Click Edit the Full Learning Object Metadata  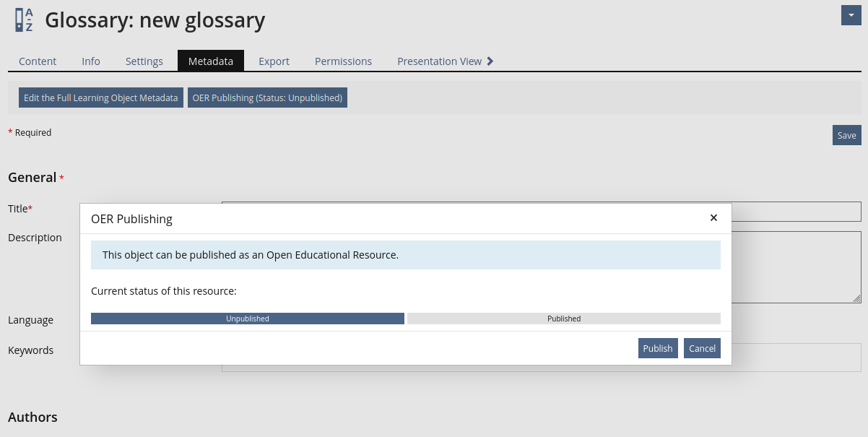click(101, 98)
